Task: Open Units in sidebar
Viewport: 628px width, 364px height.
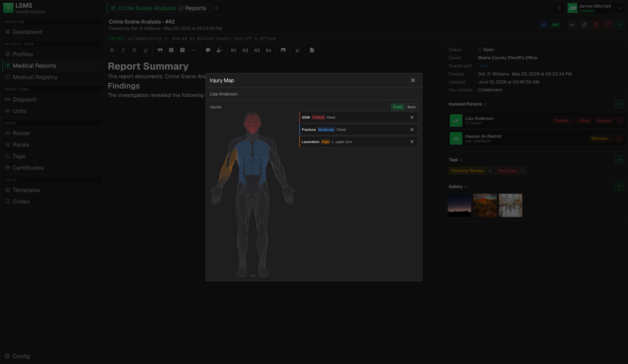Action: 52,111
